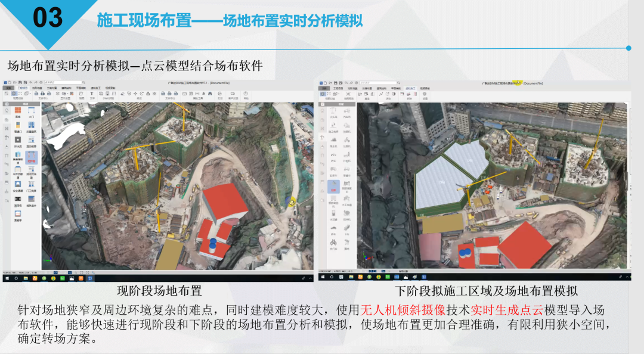This screenshot has width=644, height=354.
Task: Click search box in 现阶段场地布置 window title bar
Action: pyautogui.click(x=63, y=83)
